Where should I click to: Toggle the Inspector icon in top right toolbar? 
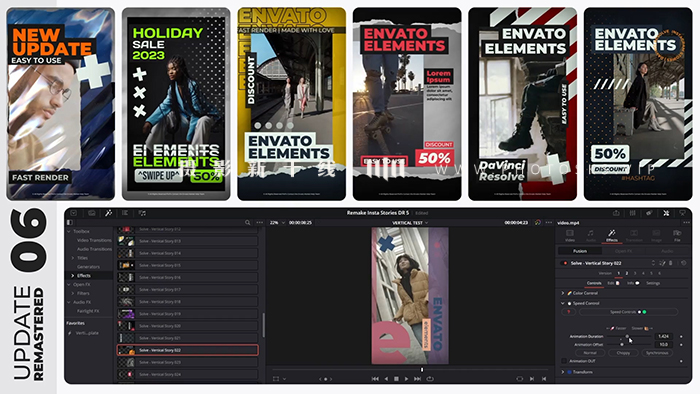(x=666, y=213)
